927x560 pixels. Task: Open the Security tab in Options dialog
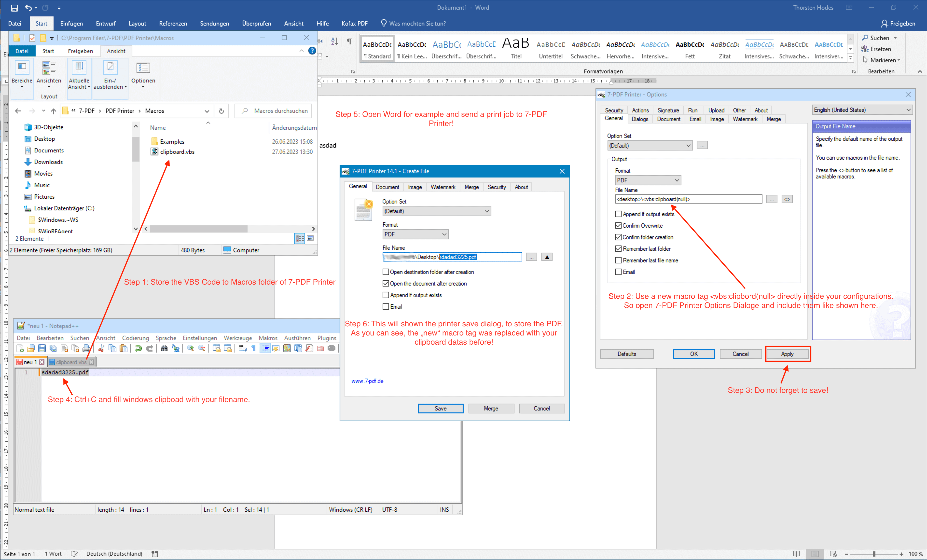pyautogui.click(x=614, y=110)
